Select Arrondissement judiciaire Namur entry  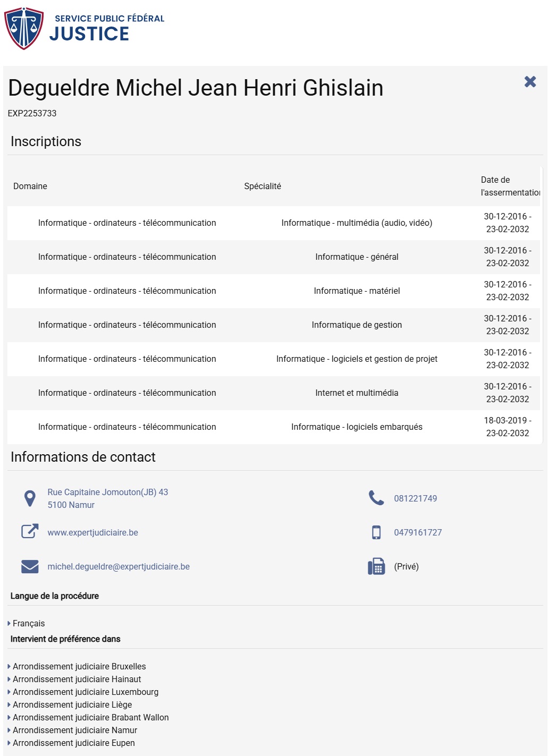(x=75, y=730)
